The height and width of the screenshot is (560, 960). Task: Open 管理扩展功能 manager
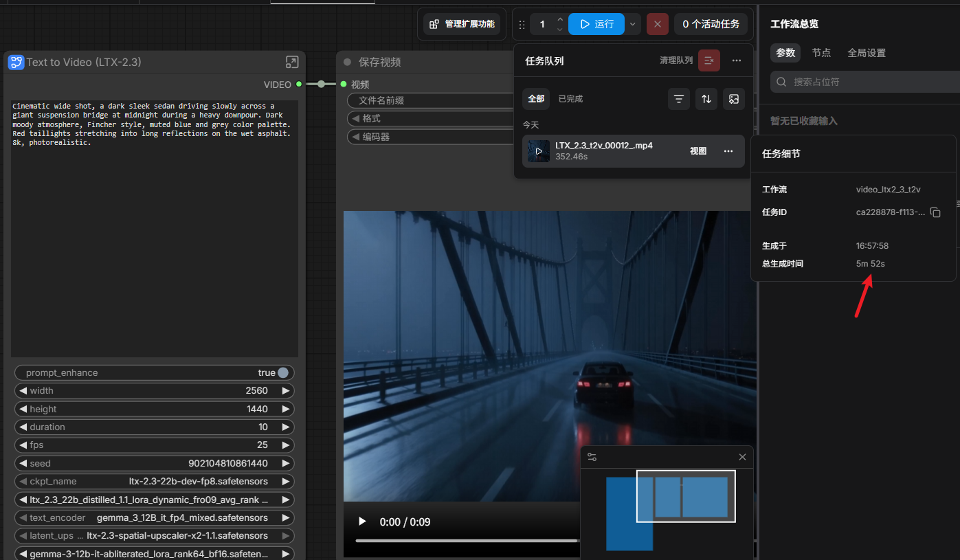pyautogui.click(x=462, y=24)
